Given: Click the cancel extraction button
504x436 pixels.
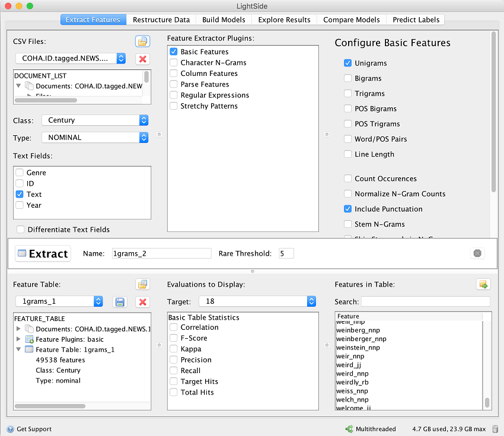Looking at the screenshot, I should (477, 253).
